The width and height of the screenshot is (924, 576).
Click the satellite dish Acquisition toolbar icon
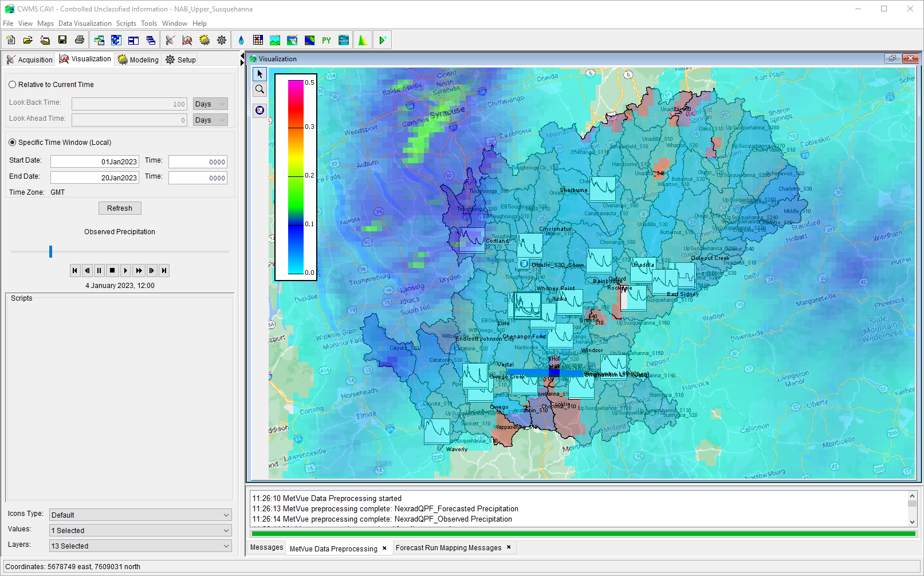(x=170, y=40)
